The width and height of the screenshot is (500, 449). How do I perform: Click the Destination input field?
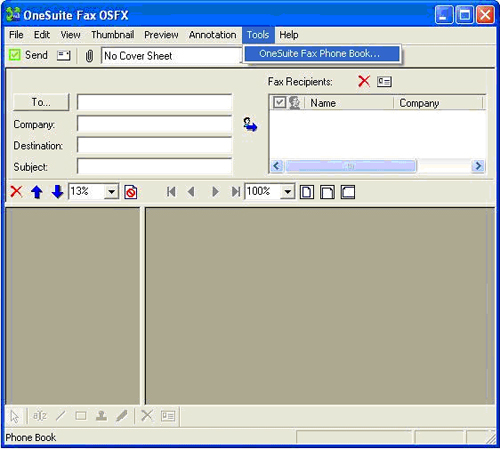tap(154, 145)
